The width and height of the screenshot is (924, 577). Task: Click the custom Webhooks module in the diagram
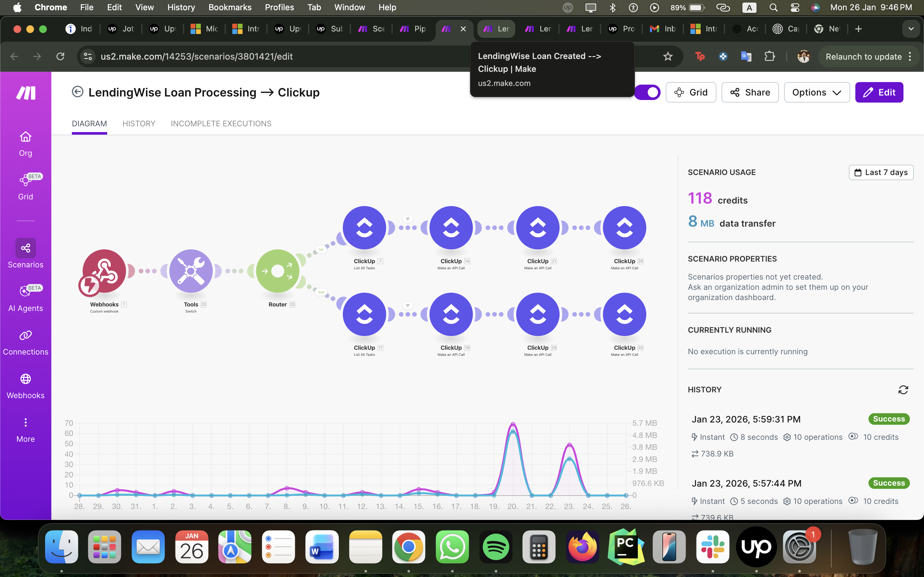pos(104,271)
